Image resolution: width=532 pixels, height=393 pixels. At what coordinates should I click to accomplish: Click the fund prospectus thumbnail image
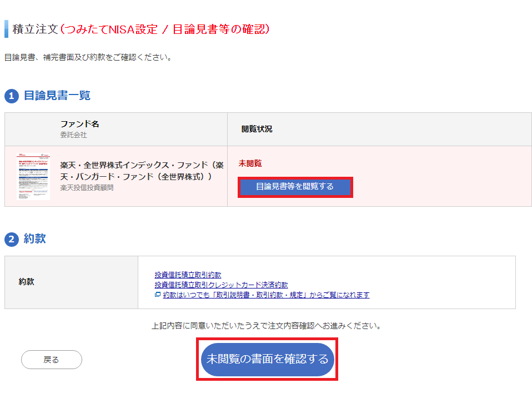33,177
